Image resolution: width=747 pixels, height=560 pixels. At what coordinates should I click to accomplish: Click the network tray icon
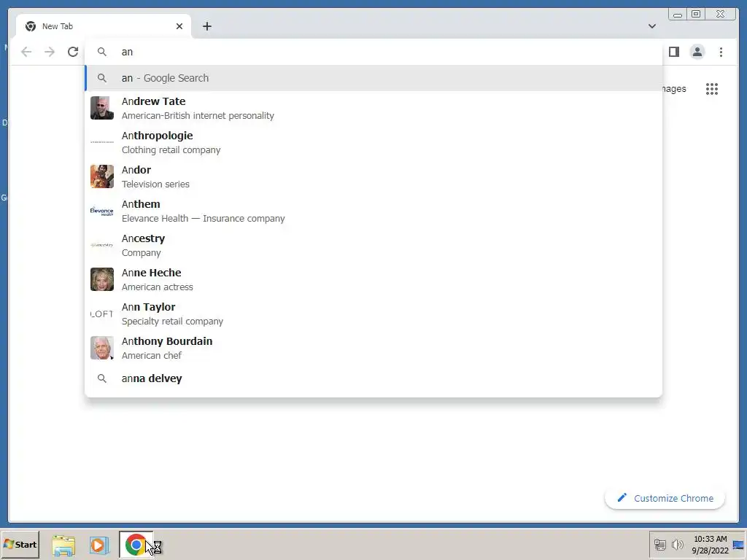tap(659, 544)
